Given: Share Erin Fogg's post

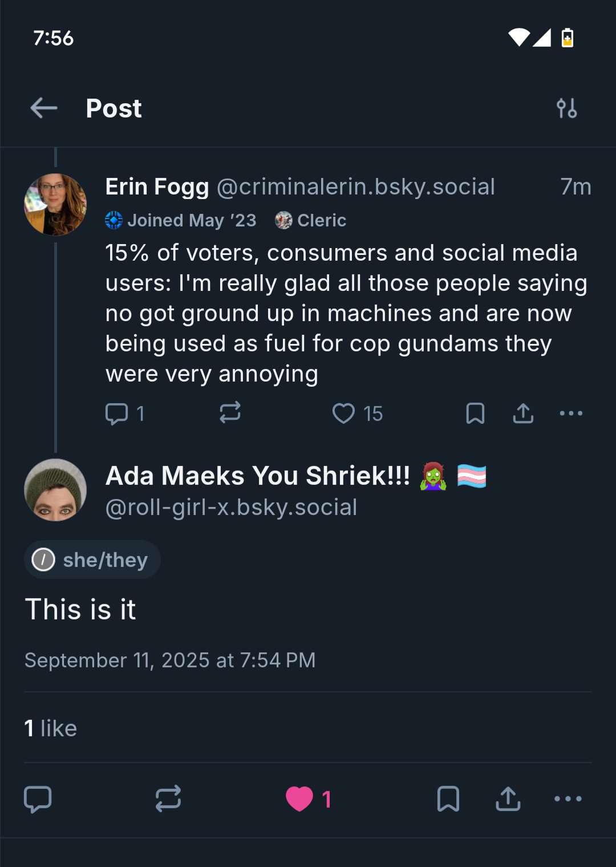Looking at the screenshot, I should tap(523, 414).
